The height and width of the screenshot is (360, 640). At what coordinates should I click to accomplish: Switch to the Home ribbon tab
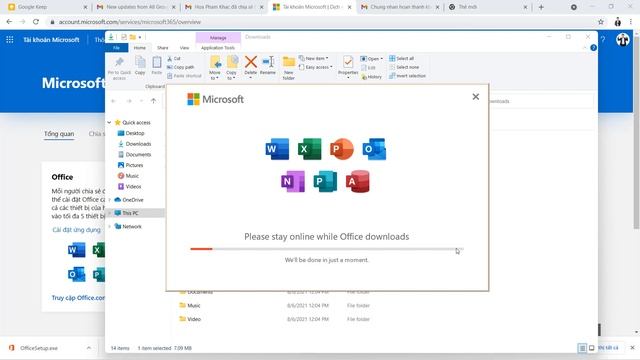[x=140, y=48]
